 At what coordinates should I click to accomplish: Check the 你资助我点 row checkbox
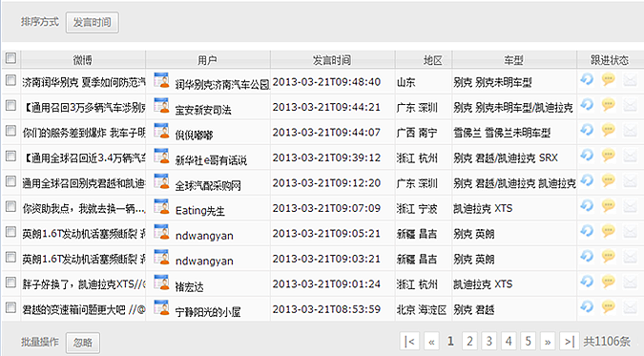(10, 207)
